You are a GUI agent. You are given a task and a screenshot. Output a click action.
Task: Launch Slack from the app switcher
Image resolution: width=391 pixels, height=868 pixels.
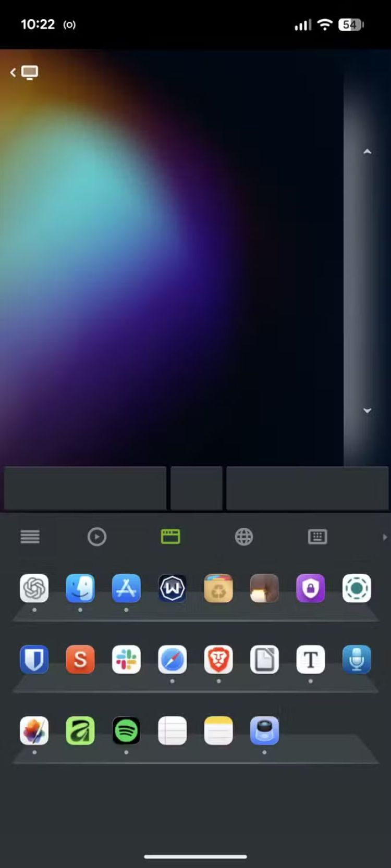point(126,660)
